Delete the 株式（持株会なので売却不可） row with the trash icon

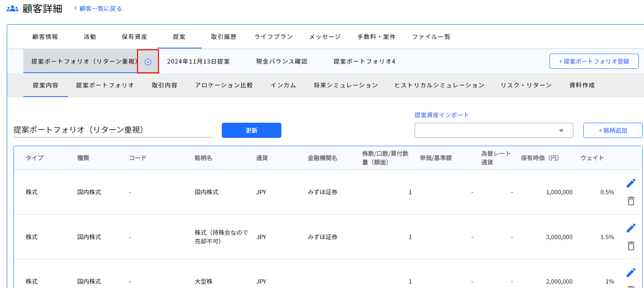631,246
